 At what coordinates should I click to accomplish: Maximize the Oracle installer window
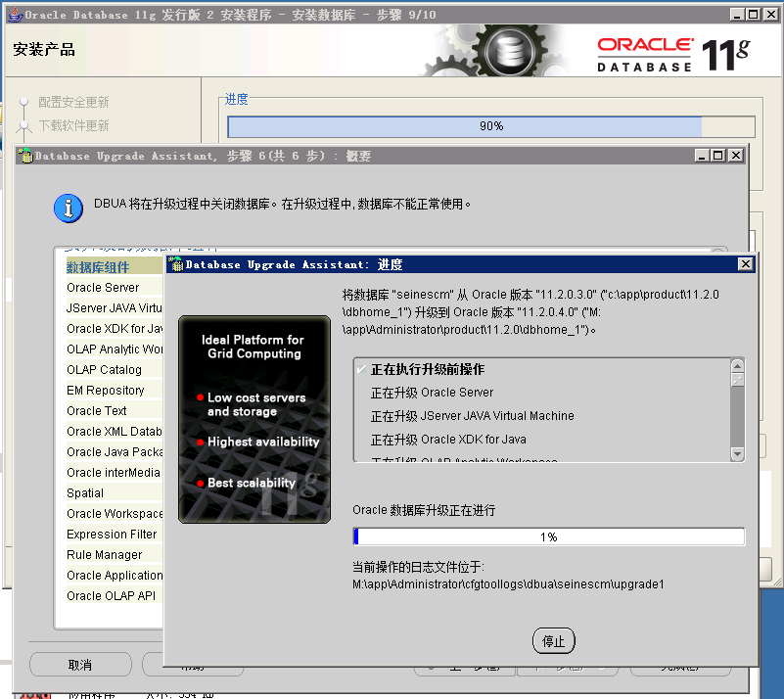(x=754, y=14)
